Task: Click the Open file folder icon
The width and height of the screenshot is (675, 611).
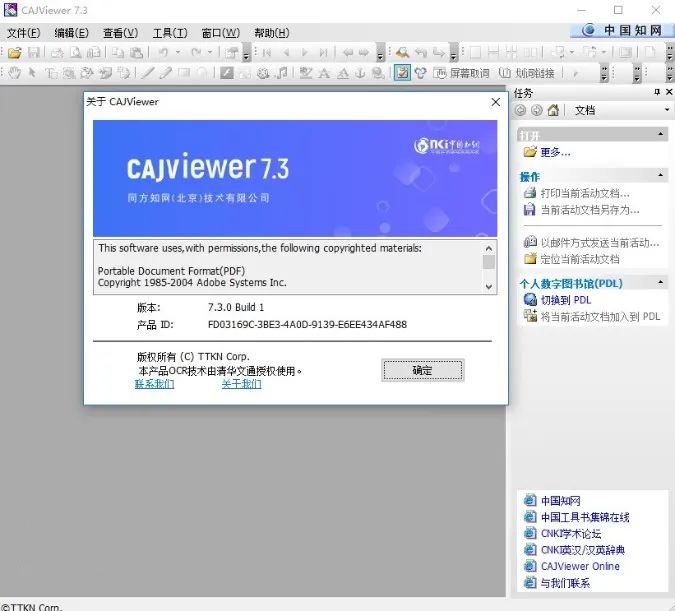Action: (14, 53)
